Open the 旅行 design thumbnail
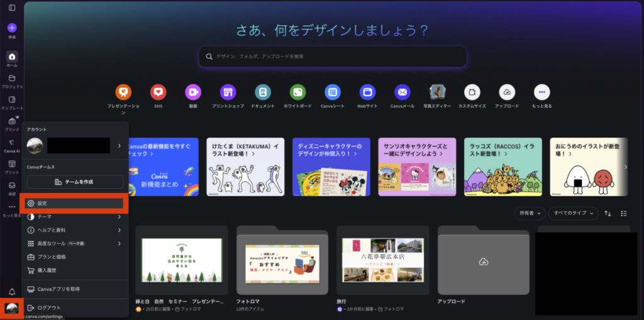Screen dimensions: 644x320 point(383,260)
